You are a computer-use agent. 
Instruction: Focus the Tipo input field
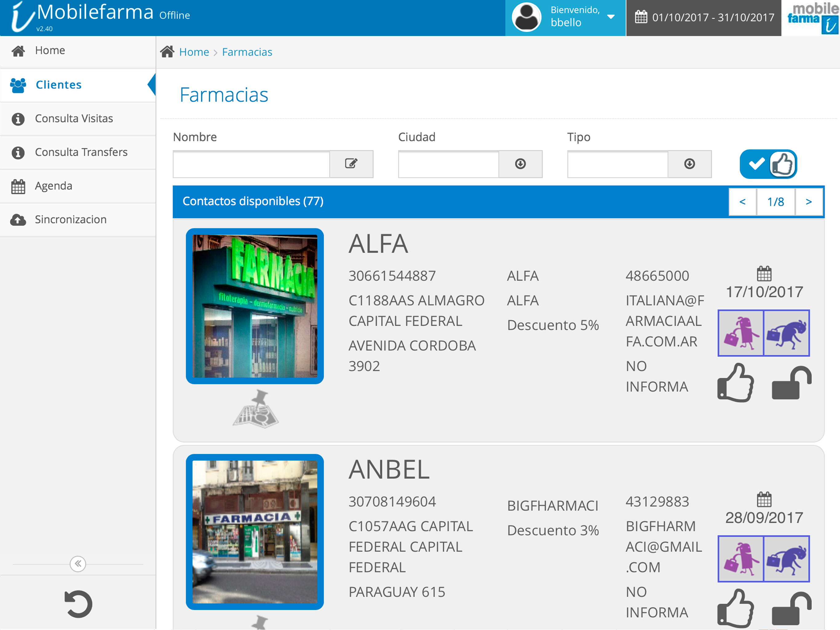pyautogui.click(x=617, y=164)
